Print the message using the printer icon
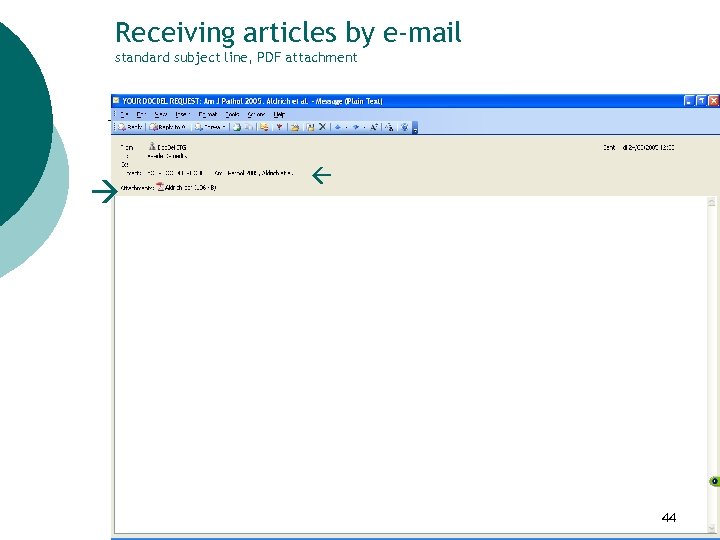Viewport: 720px width, 540px height. (237, 127)
